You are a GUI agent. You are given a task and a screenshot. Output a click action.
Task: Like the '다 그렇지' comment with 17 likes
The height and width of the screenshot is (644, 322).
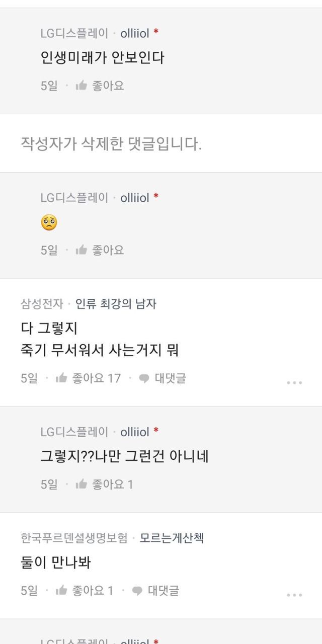pos(61,378)
